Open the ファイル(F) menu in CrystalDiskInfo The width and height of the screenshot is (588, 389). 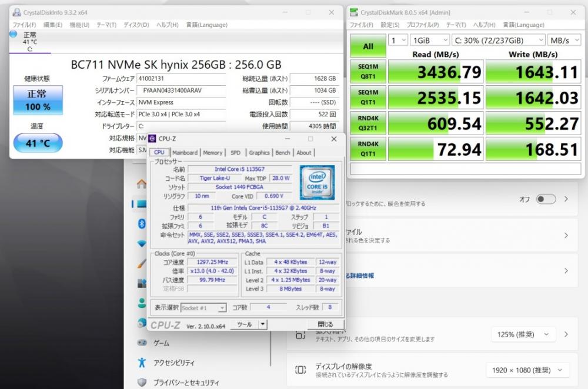click(24, 25)
